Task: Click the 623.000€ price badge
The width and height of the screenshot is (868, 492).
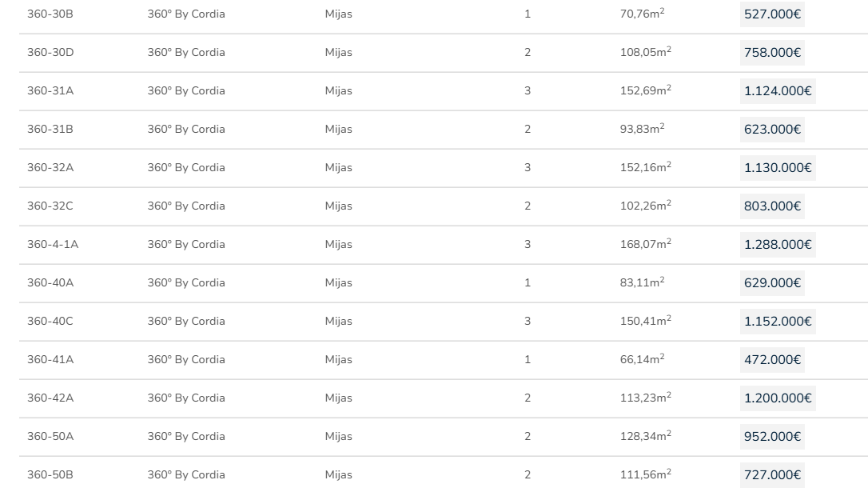Action: pos(772,130)
